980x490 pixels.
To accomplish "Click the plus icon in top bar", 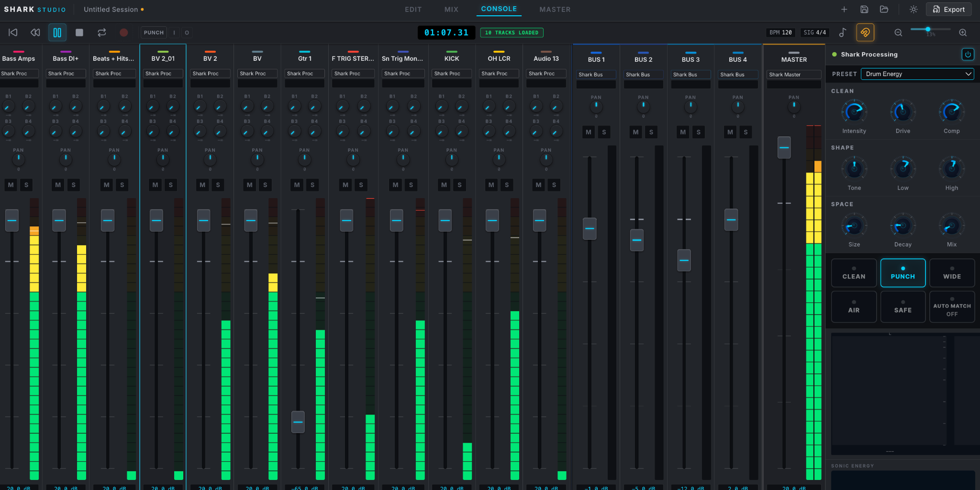I will 844,10.
